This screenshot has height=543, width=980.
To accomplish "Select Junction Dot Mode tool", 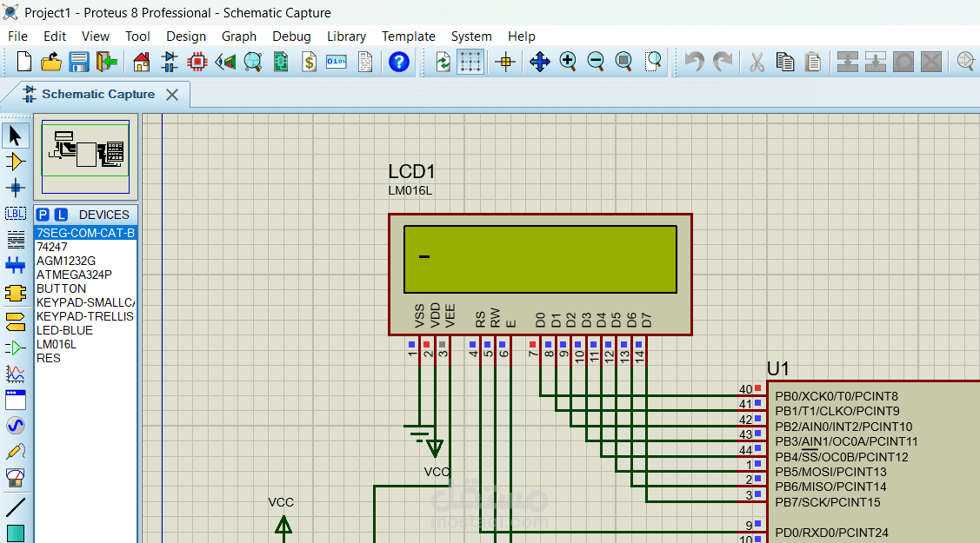I will 15,188.
